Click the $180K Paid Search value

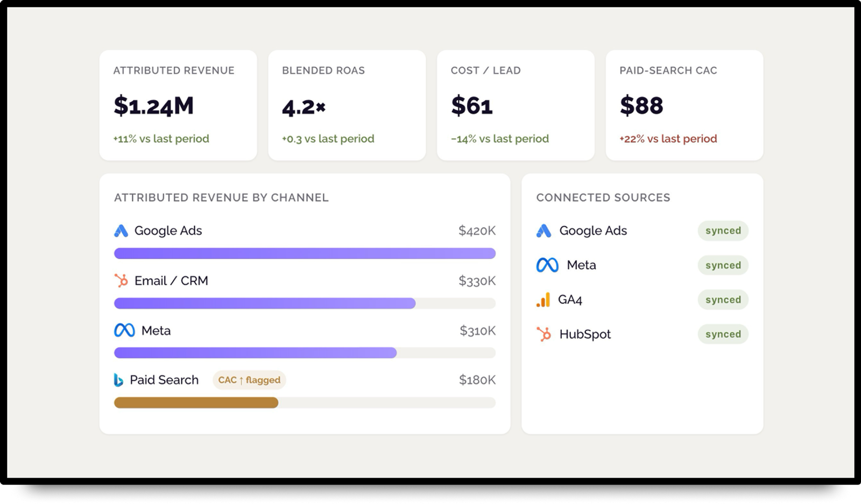pos(477,380)
